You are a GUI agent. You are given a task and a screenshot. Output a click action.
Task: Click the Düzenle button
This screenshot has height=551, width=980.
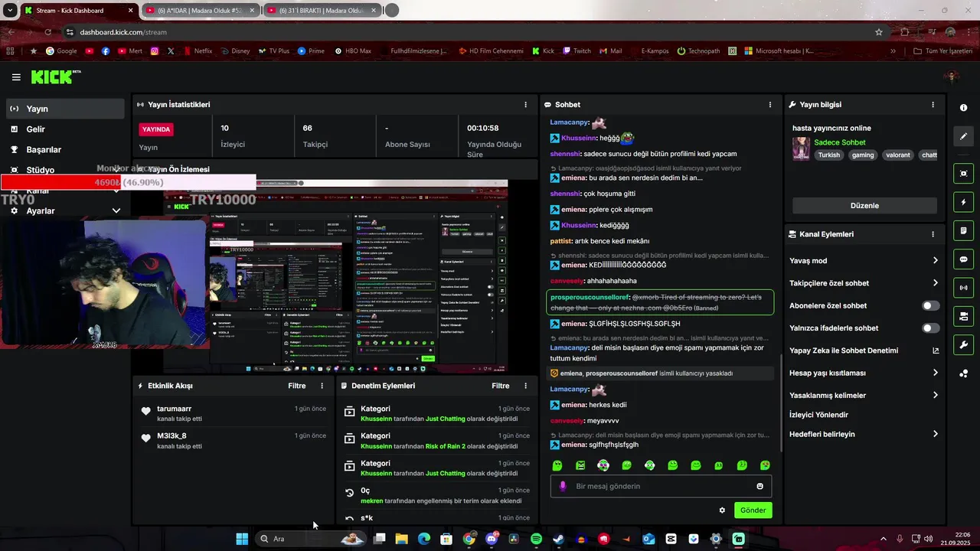(x=864, y=206)
